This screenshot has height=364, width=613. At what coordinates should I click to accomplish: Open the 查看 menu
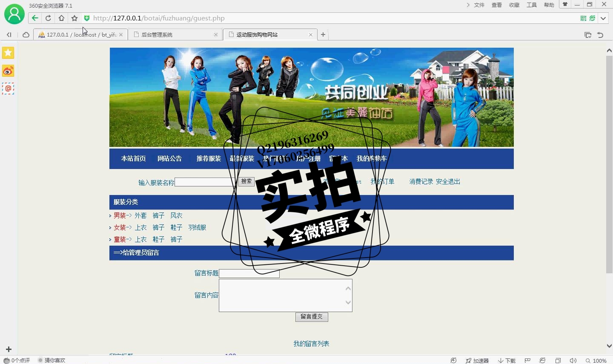497,5
